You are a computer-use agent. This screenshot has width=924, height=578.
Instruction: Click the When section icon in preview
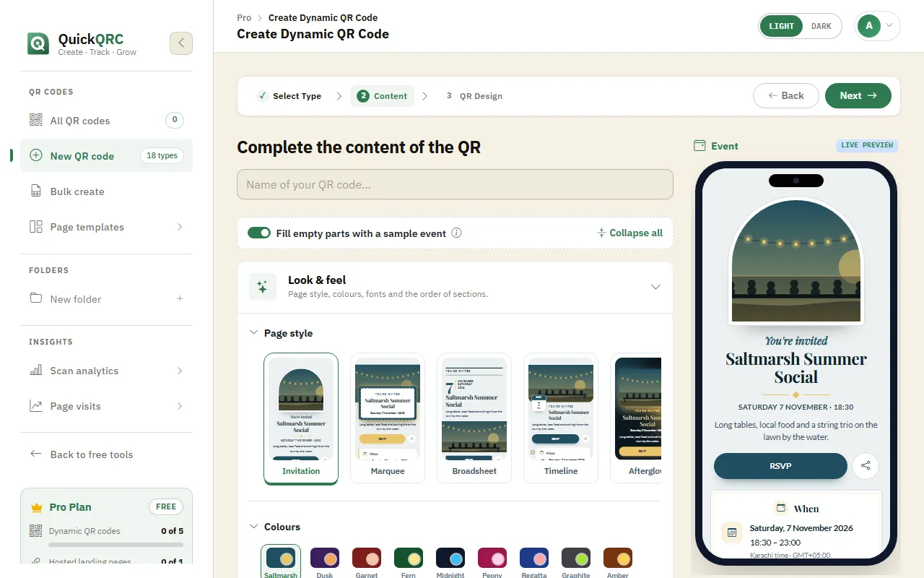click(x=780, y=508)
